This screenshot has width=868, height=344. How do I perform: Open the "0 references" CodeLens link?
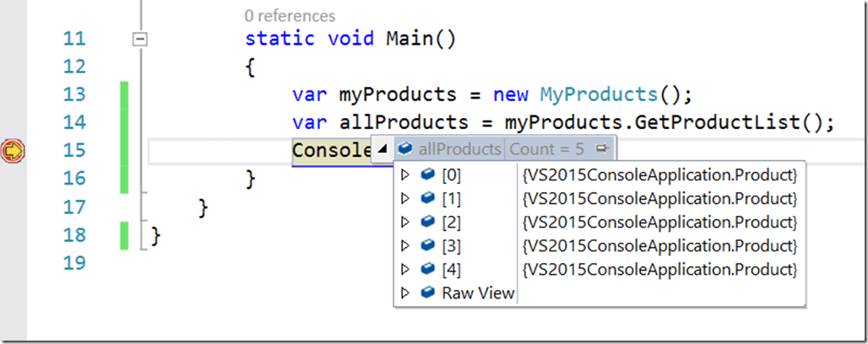click(x=290, y=15)
